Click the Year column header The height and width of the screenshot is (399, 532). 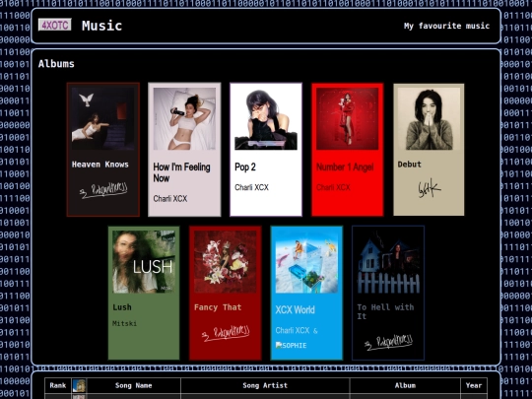pos(474,385)
